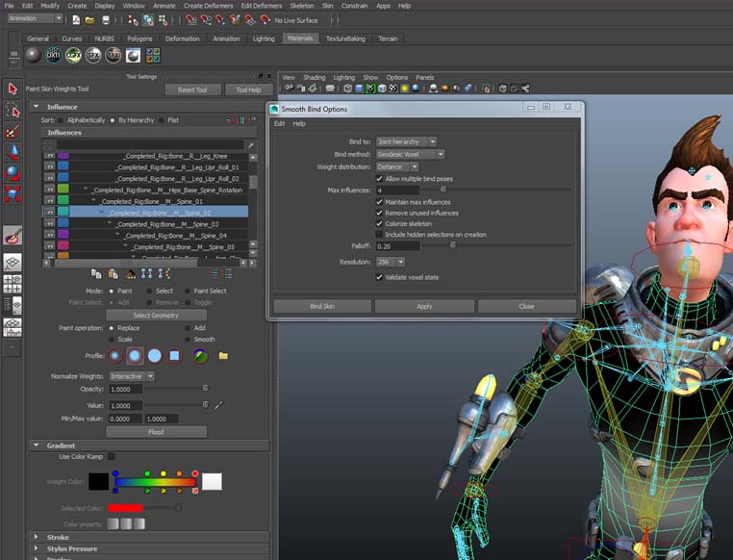
Task: Click the Opacity value input field
Action: coord(125,389)
